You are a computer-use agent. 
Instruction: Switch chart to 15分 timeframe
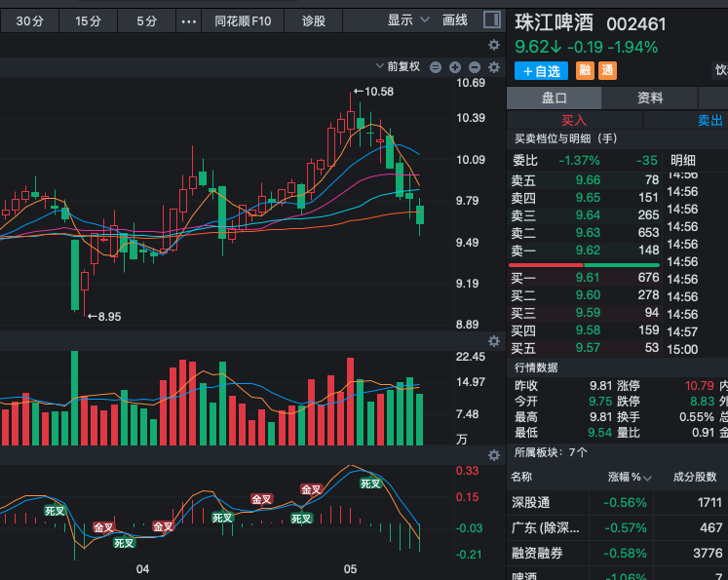coord(89,21)
